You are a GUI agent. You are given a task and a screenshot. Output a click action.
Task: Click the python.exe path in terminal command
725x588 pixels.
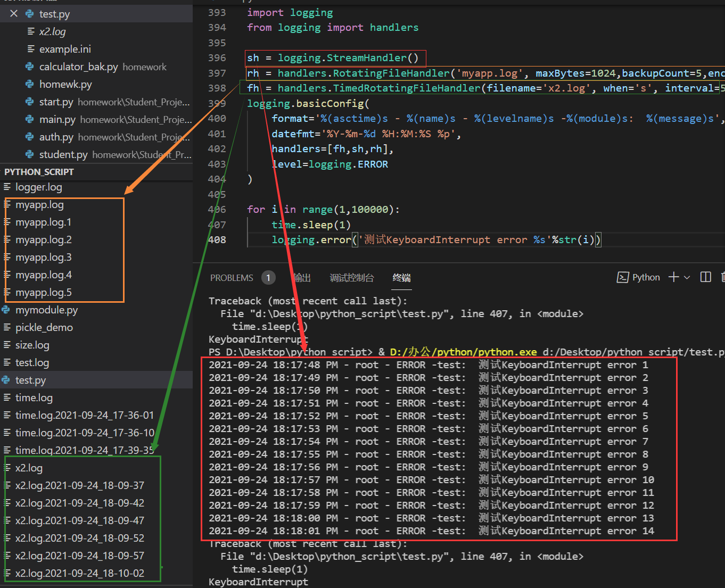(463, 352)
